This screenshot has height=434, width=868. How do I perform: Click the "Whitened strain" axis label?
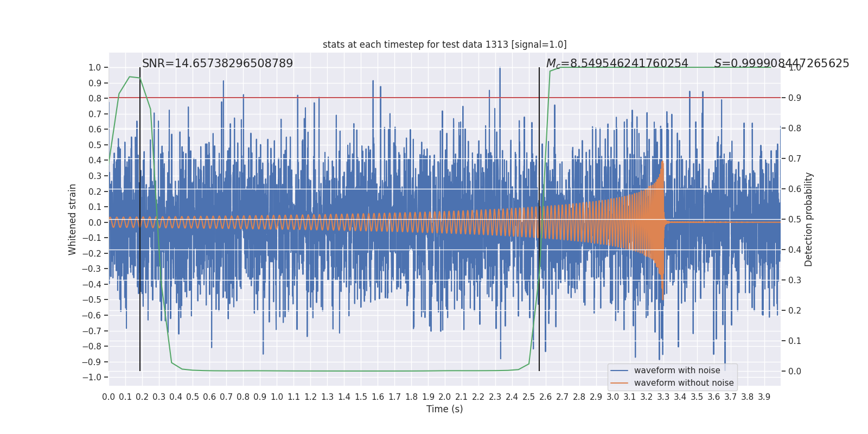(x=73, y=219)
